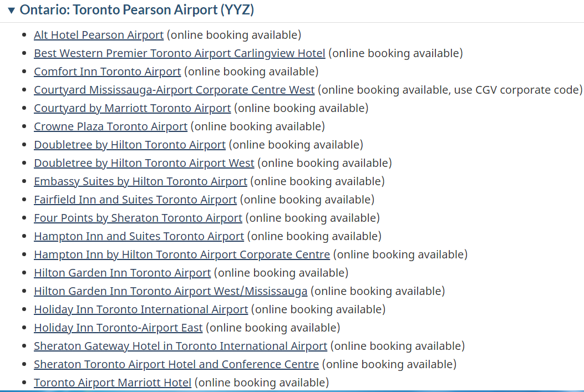Open Best Western Premier Toronto Airport Carlingview Hotel

click(x=180, y=53)
